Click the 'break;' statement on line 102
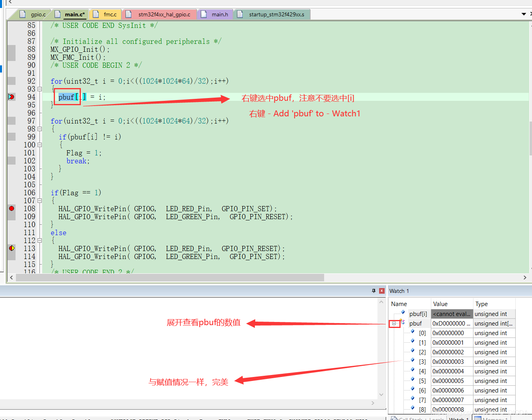The image size is (532, 420). coord(78,161)
